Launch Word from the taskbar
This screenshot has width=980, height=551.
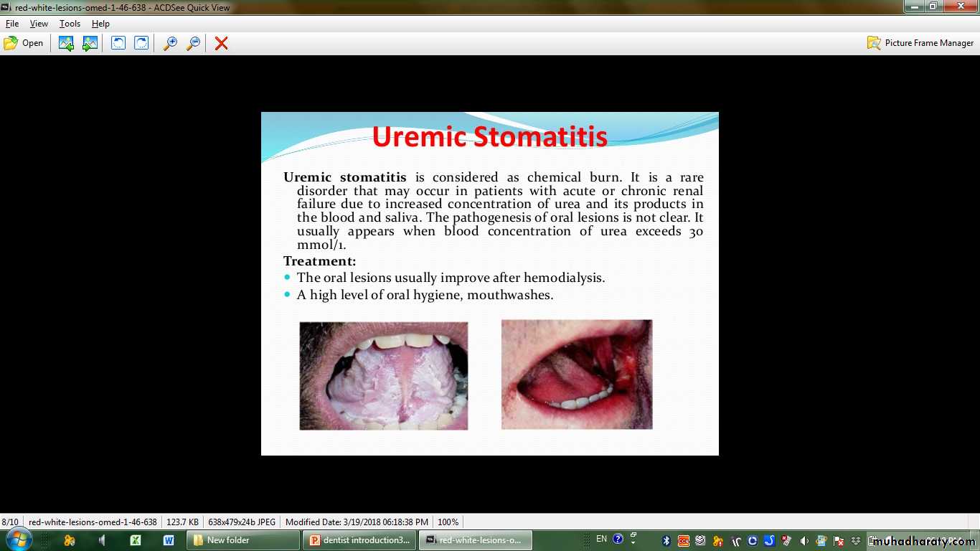point(169,540)
